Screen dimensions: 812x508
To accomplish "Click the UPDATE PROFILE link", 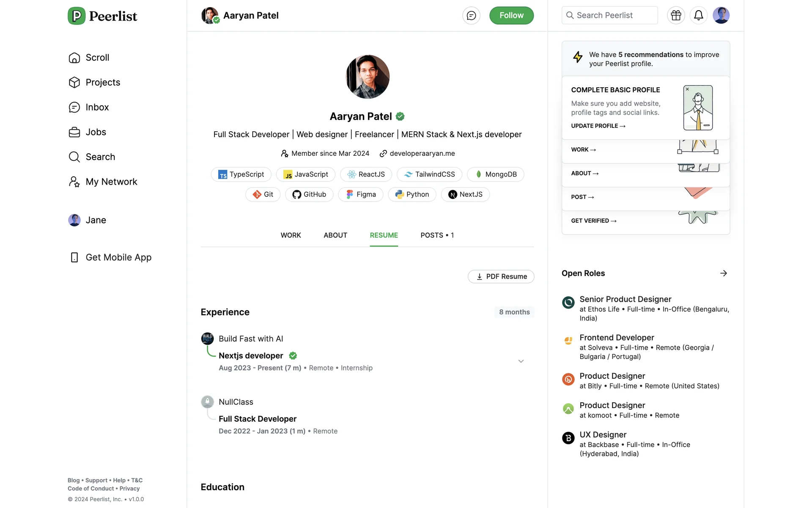I will (598, 126).
